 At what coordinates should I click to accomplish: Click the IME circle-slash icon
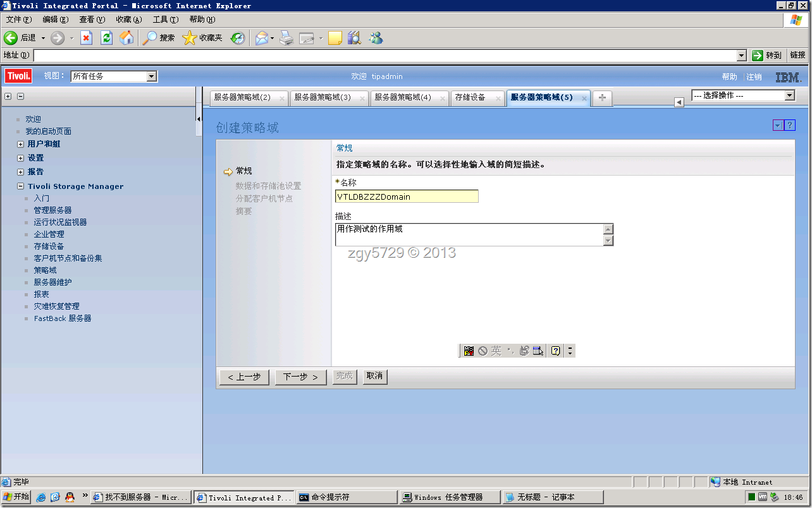coord(483,351)
